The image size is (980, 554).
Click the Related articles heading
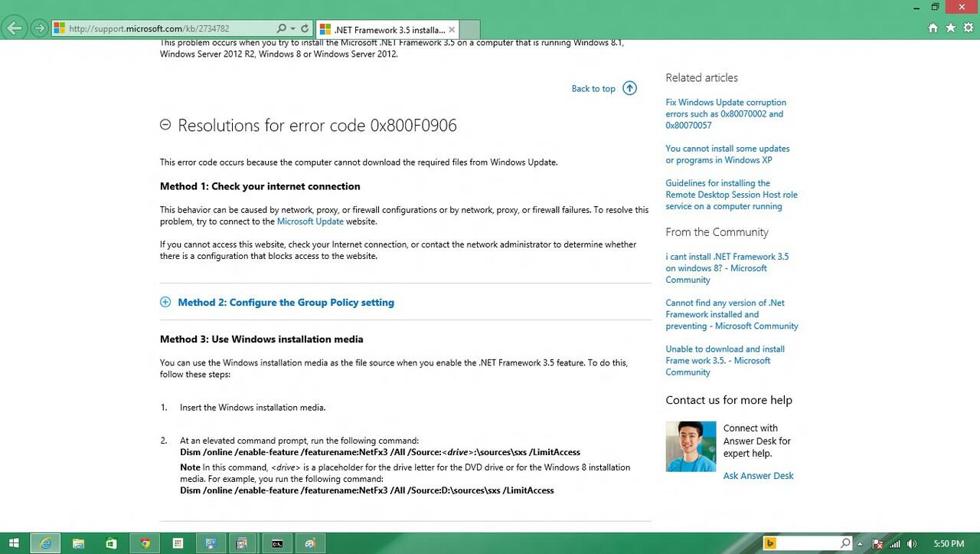701,77
